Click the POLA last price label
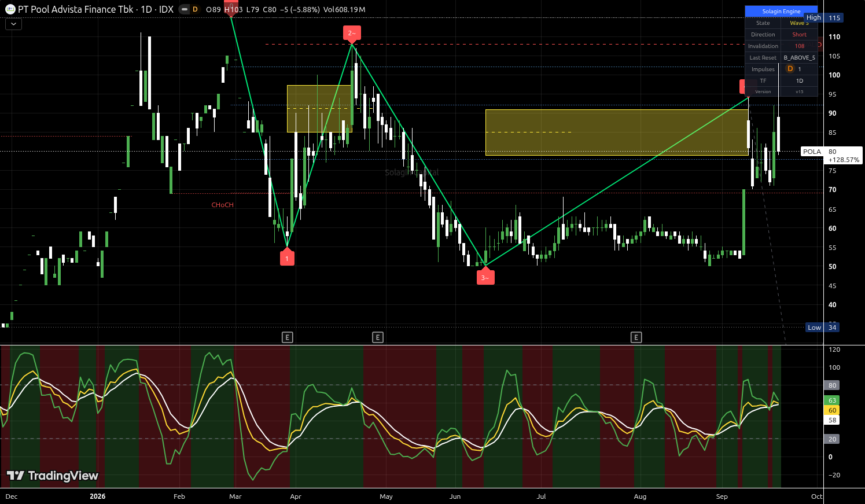The width and height of the screenshot is (865, 504). point(812,152)
